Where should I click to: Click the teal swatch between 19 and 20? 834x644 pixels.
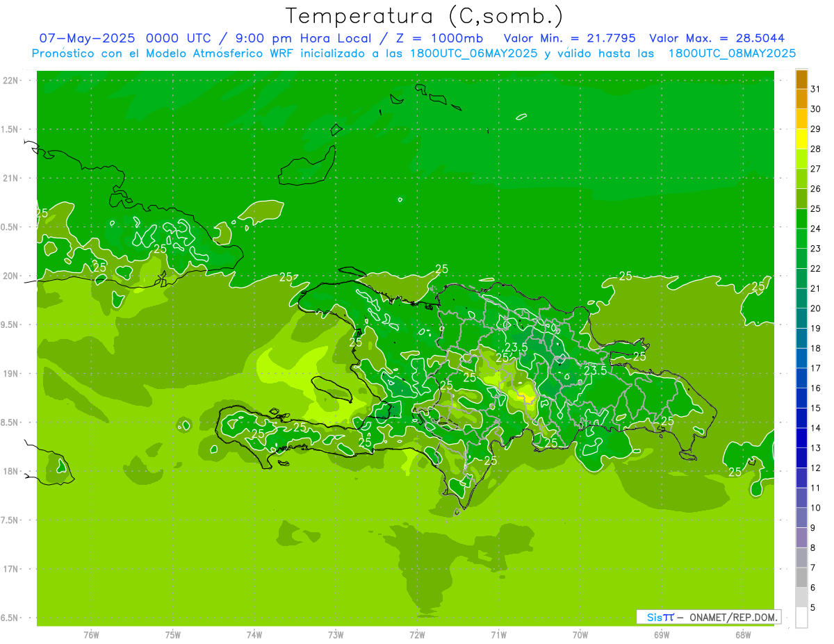coord(801,318)
